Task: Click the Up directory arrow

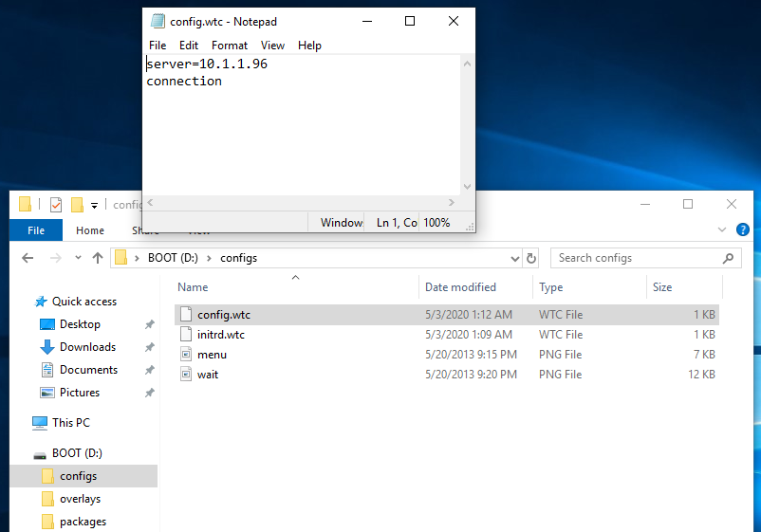Action: [98, 258]
